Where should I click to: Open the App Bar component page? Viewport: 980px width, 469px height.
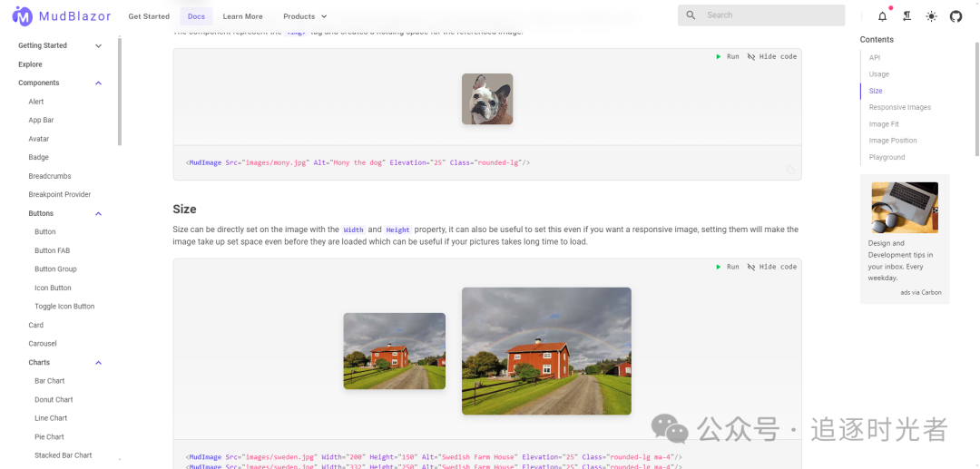click(41, 120)
